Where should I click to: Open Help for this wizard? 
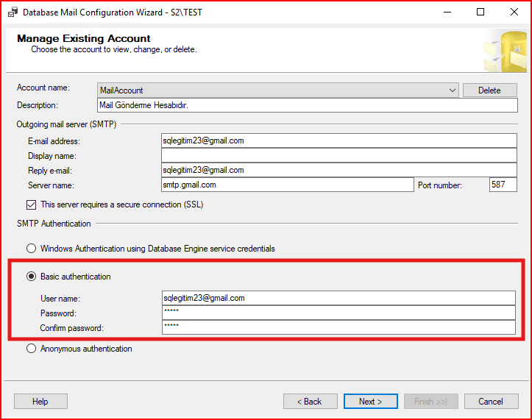[40, 402]
